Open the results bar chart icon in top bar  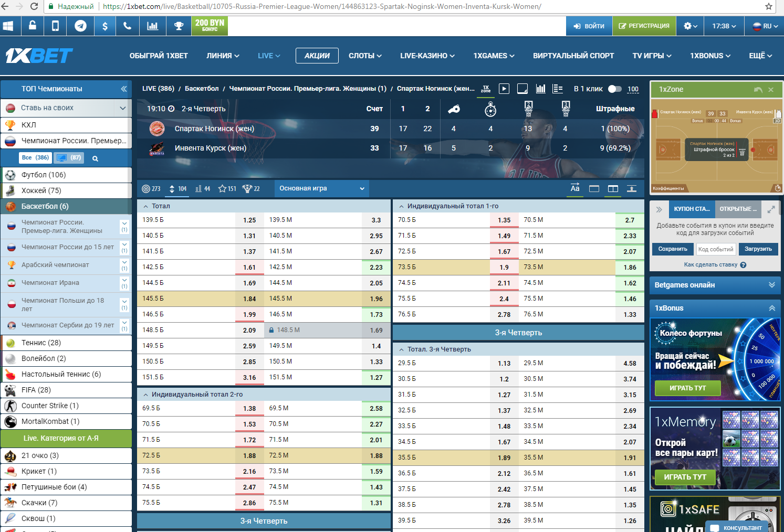[x=153, y=26]
